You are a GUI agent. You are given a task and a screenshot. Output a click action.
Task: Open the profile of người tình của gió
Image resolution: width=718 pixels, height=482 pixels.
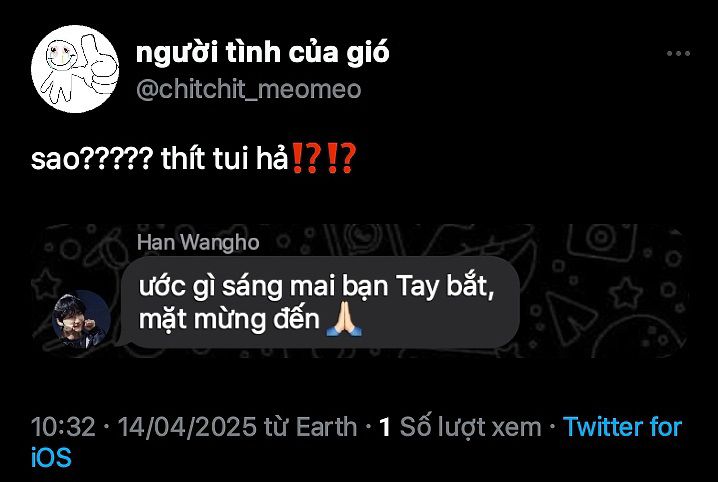point(262,52)
